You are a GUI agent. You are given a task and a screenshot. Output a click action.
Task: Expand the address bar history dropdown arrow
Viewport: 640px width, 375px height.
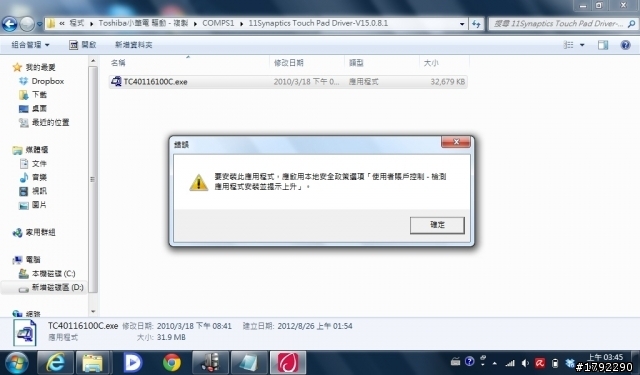[x=462, y=24]
